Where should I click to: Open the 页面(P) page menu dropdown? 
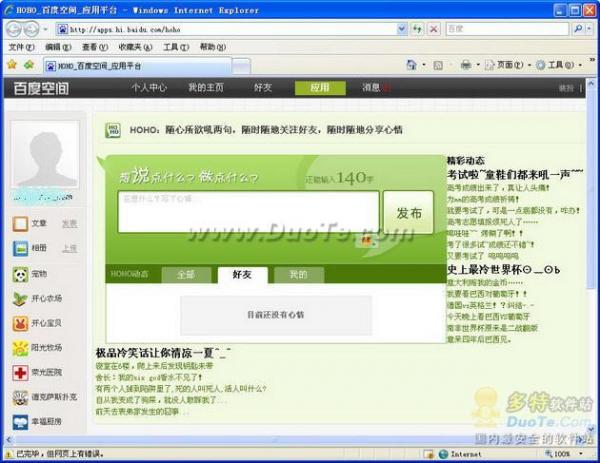507,65
